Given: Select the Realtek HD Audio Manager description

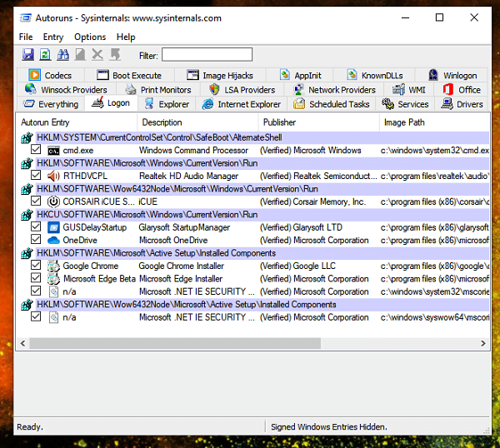Looking at the screenshot, I should 189,176.
